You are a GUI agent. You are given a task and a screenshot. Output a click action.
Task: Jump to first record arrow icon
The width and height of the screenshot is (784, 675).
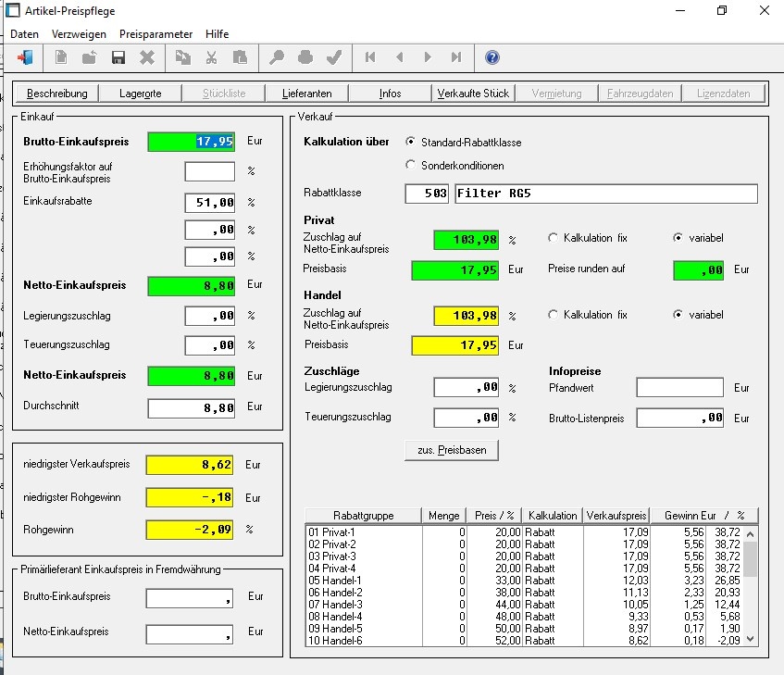[x=370, y=57]
